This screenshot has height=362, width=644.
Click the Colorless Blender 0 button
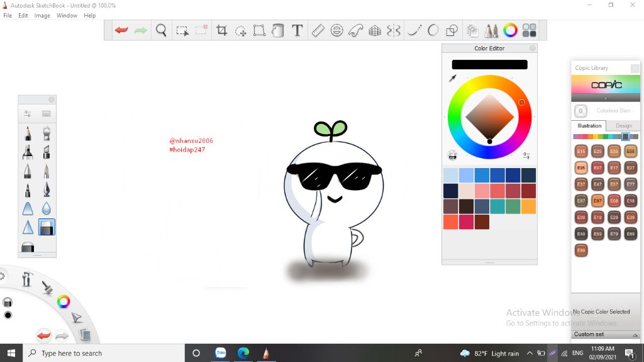[x=580, y=111]
